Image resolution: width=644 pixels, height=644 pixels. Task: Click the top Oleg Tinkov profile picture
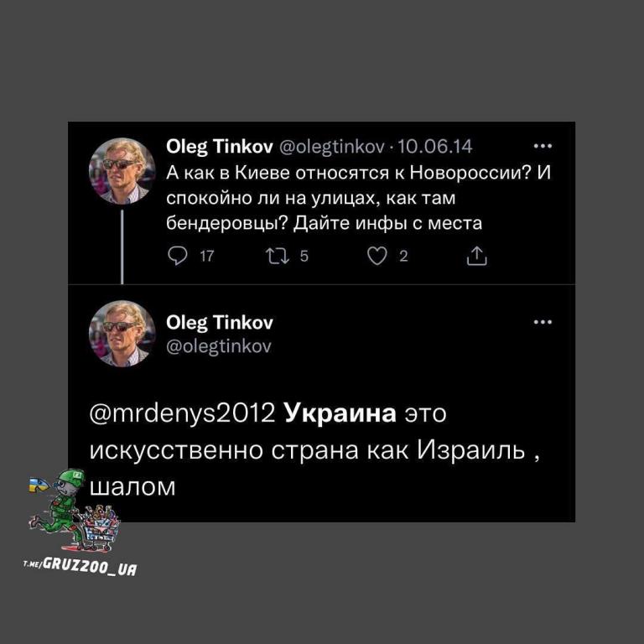(x=122, y=171)
